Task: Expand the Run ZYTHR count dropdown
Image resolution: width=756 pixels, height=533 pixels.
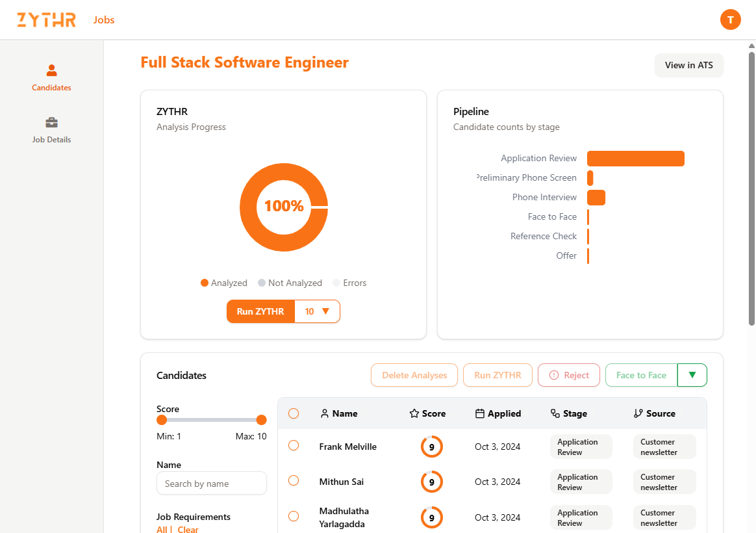Action: (318, 311)
